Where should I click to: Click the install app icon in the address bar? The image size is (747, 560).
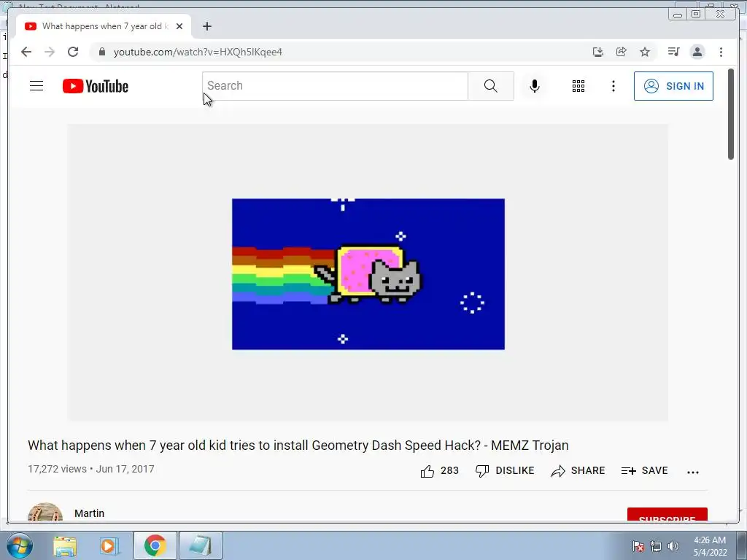[598, 52]
